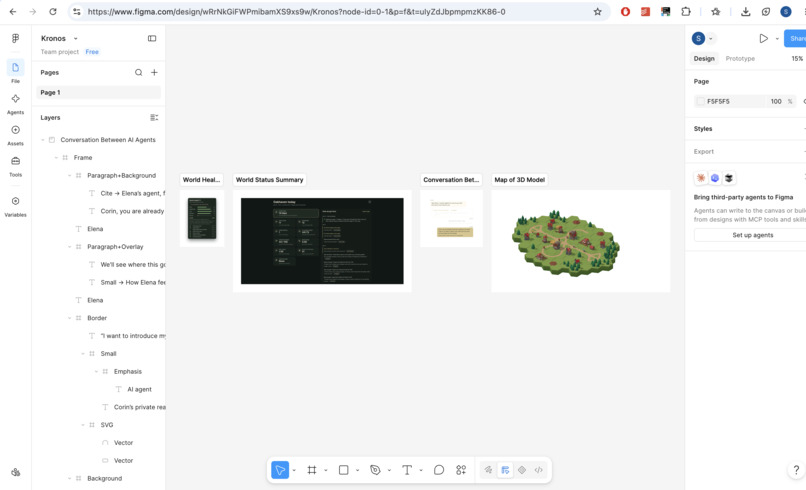This screenshot has height=490, width=806.
Task: Open the user avatar dropdown in right panel
Action: click(711, 39)
